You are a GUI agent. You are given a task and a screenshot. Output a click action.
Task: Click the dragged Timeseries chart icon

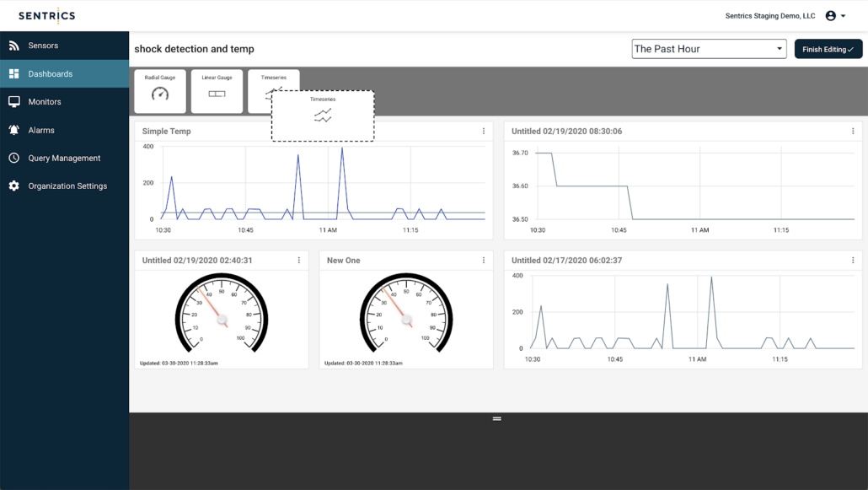tap(323, 116)
